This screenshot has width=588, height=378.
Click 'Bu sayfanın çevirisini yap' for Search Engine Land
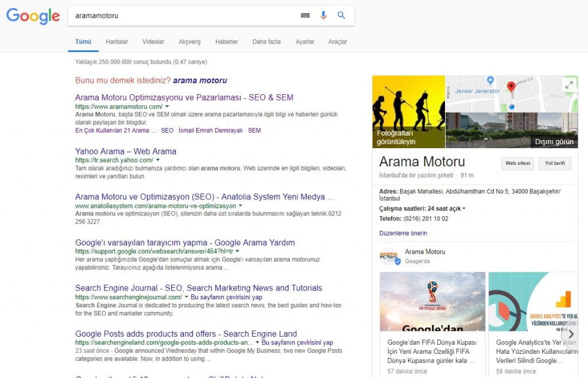pyautogui.click(x=297, y=342)
